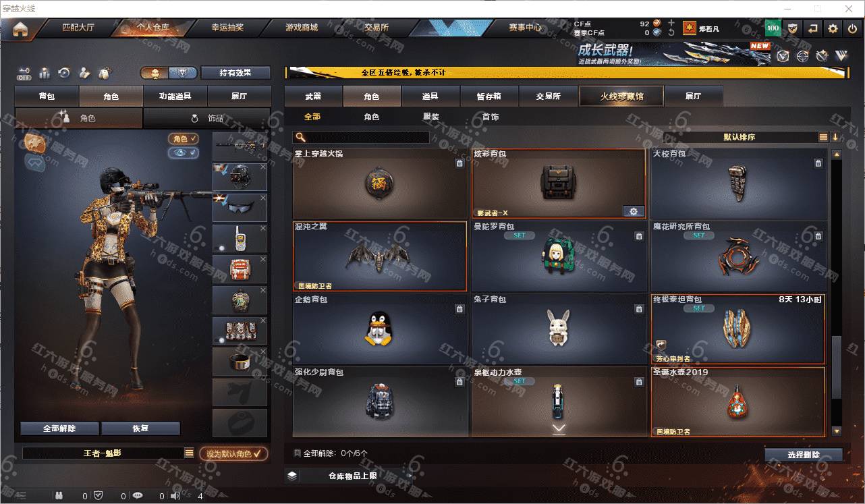
Task: Click the home icon in top bar
Action: 20,29
